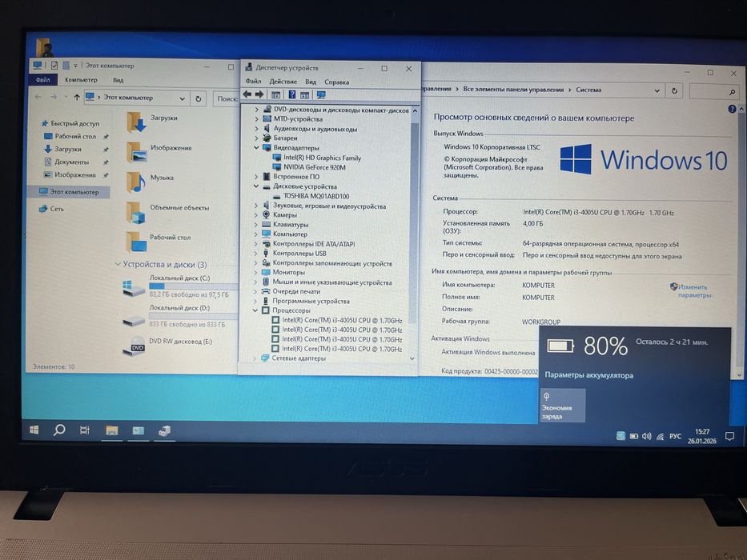Screen dimensions: 747x560
Task: Open Вид menu in Device Manager
Action: [x=311, y=82]
